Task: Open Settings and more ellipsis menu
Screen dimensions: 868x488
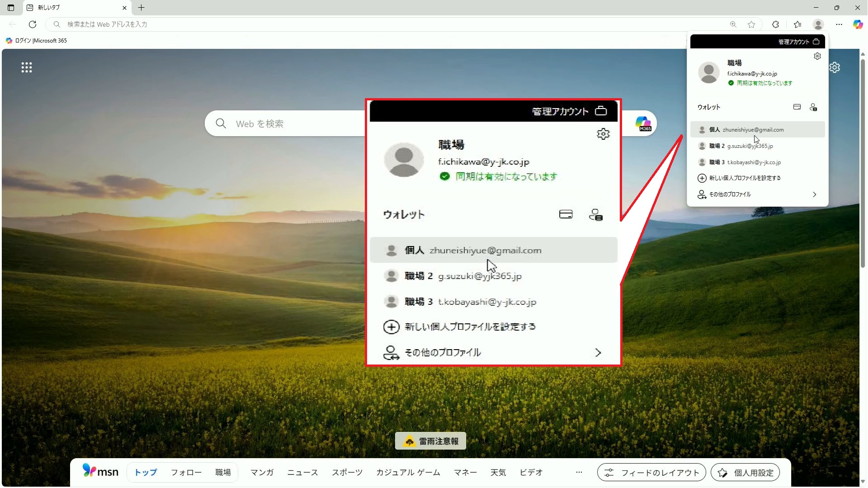Action: [839, 24]
